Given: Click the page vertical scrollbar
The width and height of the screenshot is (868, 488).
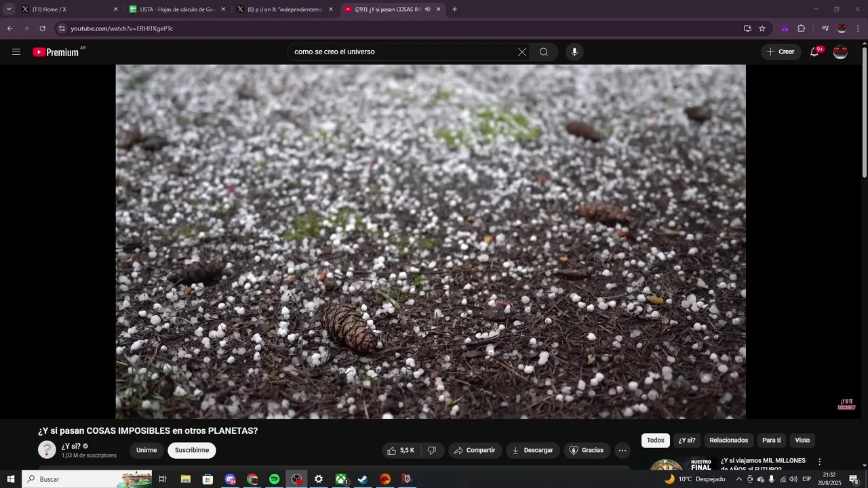Looking at the screenshot, I should [x=864, y=112].
